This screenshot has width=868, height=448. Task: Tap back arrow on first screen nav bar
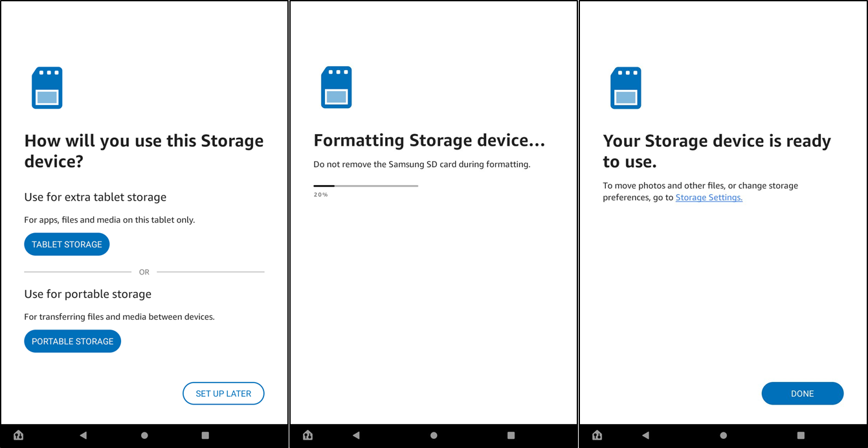83,435
